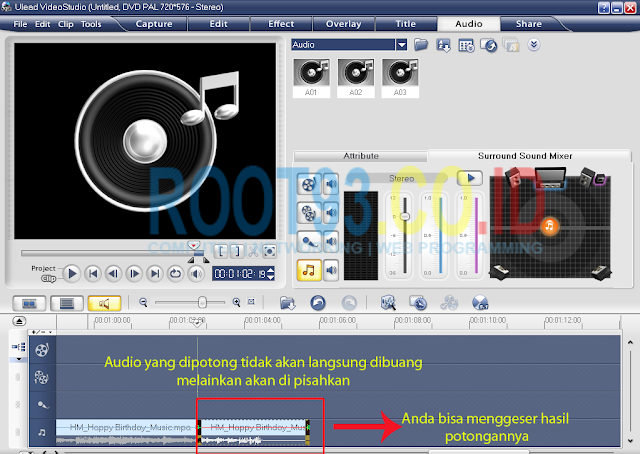This screenshot has height=454, width=640.
Task: Click the preview System Volume icon
Action: click(x=196, y=274)
